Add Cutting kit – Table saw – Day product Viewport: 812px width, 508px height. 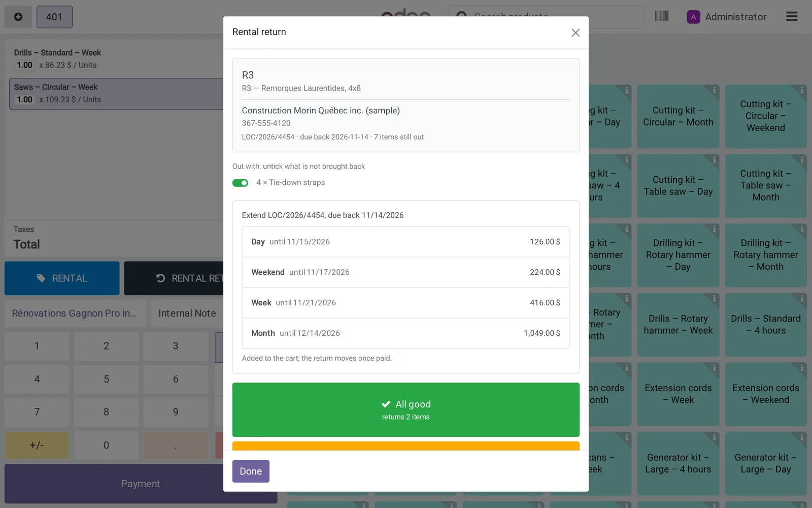pos(678,186)
